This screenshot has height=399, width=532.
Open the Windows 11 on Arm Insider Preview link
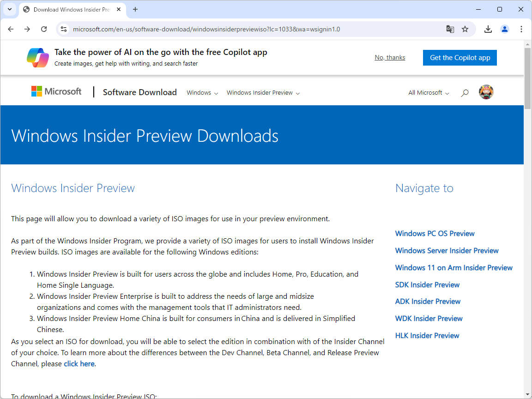(453, 267)
